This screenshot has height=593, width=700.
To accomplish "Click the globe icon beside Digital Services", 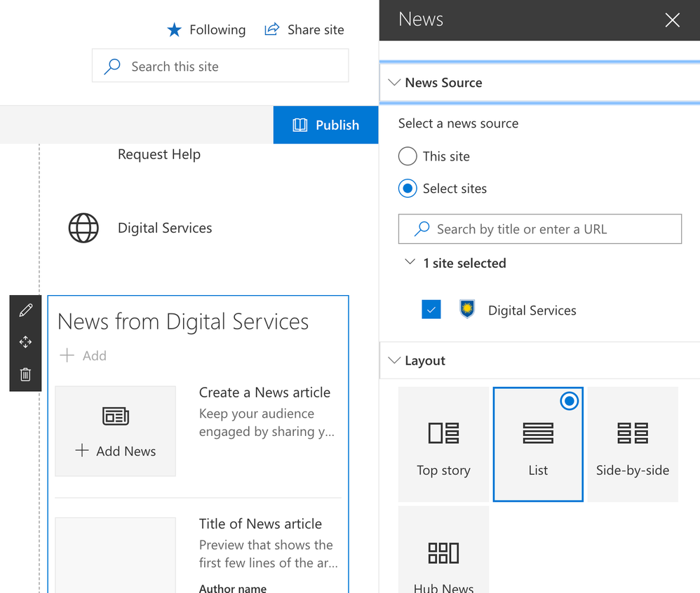I will [x=83, y=229].
